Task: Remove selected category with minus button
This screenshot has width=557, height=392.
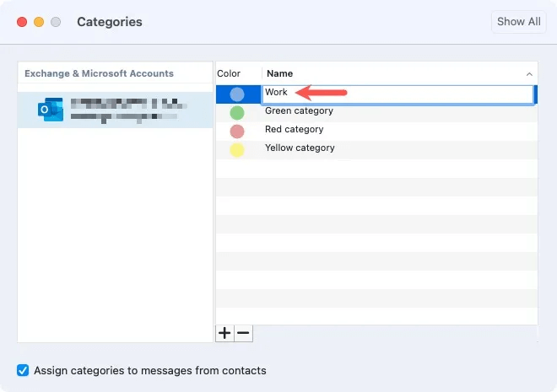Action: 243,333
